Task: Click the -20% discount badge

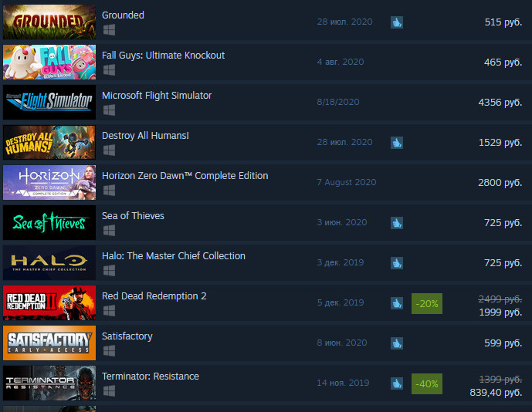Action: click(427, 303)
